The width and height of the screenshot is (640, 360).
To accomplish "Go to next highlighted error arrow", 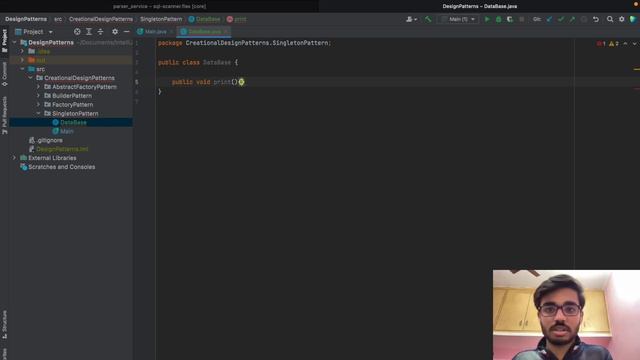I will (635, 44).
